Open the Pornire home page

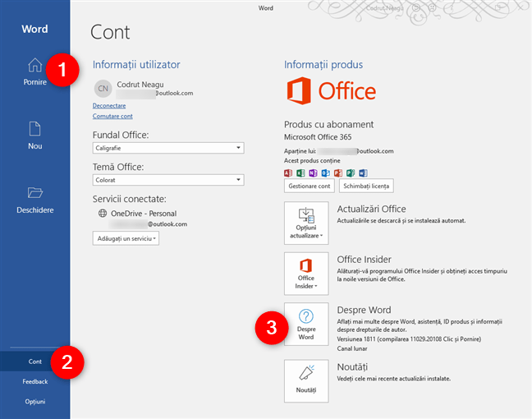[x=34, y=71]
